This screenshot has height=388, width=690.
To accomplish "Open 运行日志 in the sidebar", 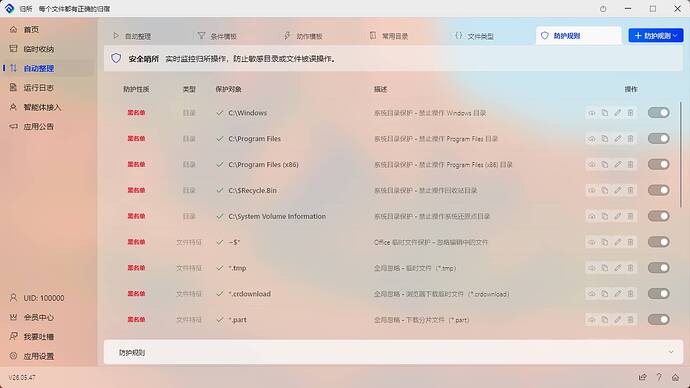I will coord(48,88).
